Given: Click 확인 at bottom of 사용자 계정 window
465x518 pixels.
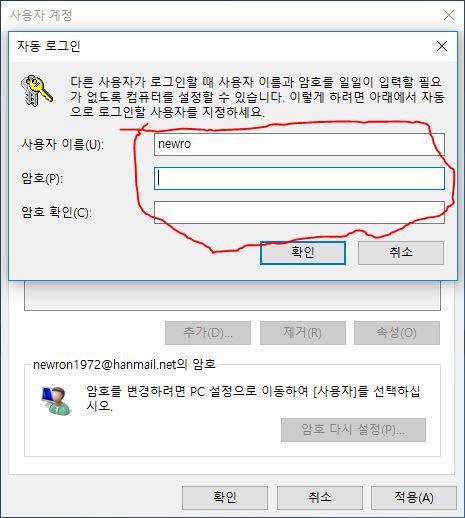Looking at the screenshot, I should (x=225, y=498).
